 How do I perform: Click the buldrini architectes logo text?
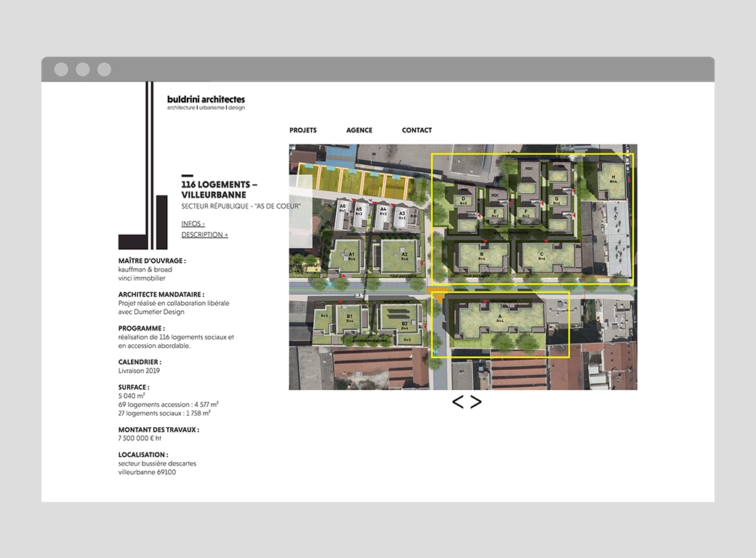click(206, 100)
